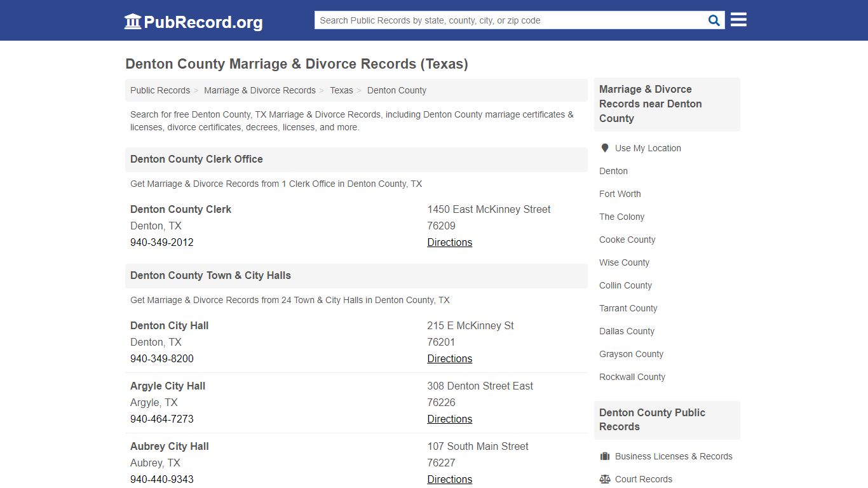868x488 pixels.
Task: Call Aubrey City Hall 940-440-9343
Action: [162, 479]
